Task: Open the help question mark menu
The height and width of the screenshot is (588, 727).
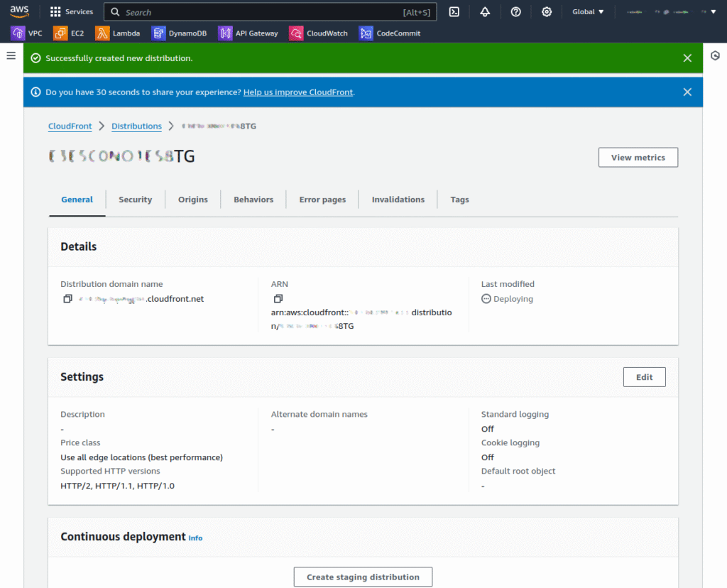Action: pyautogui.click(x=515, y=12)
